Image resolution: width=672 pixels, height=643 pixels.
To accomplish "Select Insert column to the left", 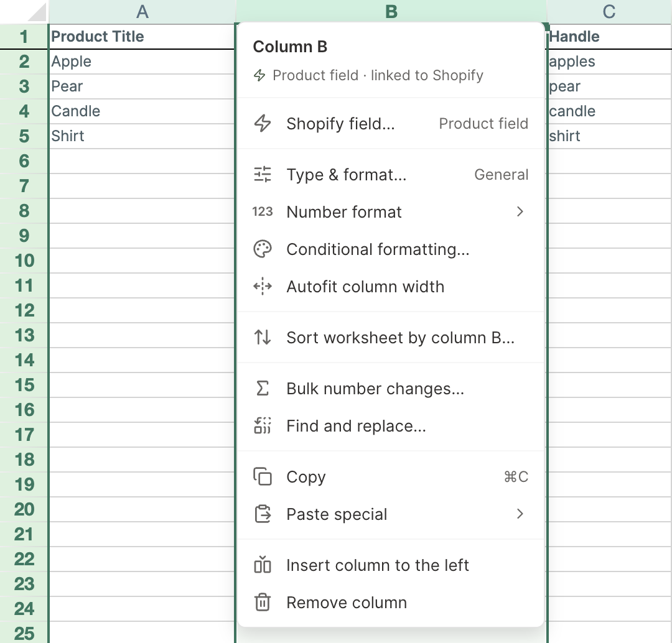I will pos(390,565).
